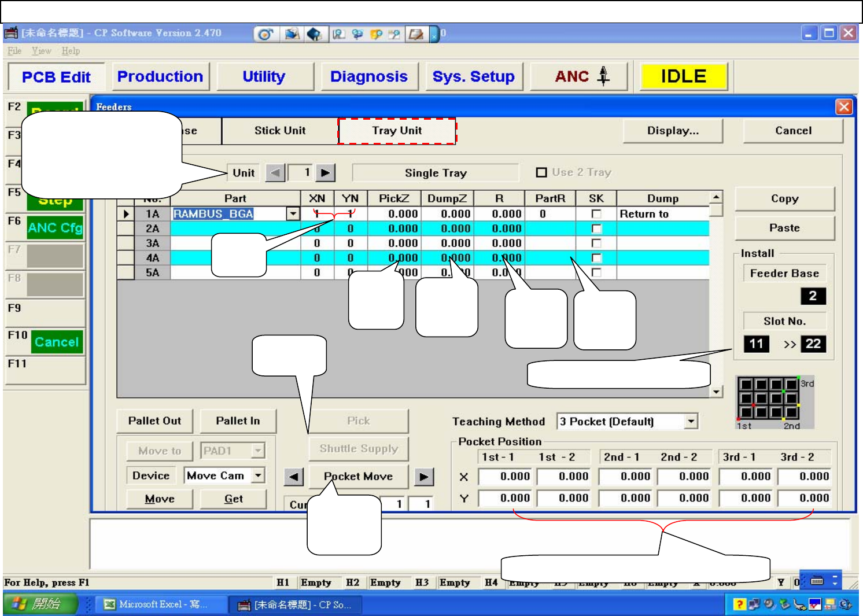Expand the Move Cam device dropdown
Screen dimensions: 863x616
[x=258, y=475]
